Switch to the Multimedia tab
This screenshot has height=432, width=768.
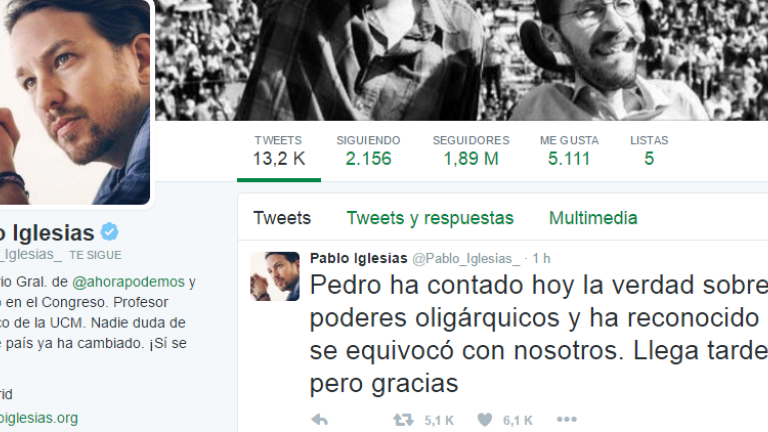(x=593, y=218)
